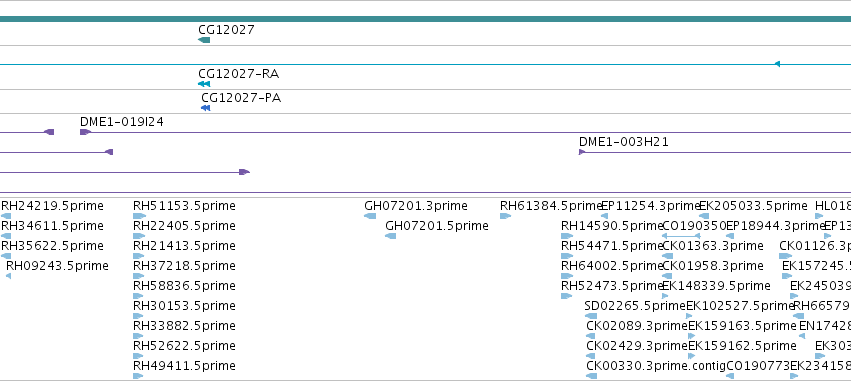The width and height of the screenshot is (851, 381).
Task: Click the RH24219.5prime feature label
Action: coord(52,206)
